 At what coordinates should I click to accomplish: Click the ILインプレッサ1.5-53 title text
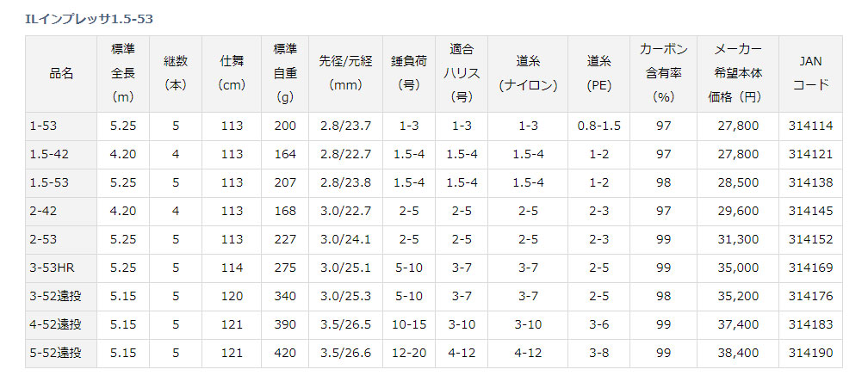[82, 17]
